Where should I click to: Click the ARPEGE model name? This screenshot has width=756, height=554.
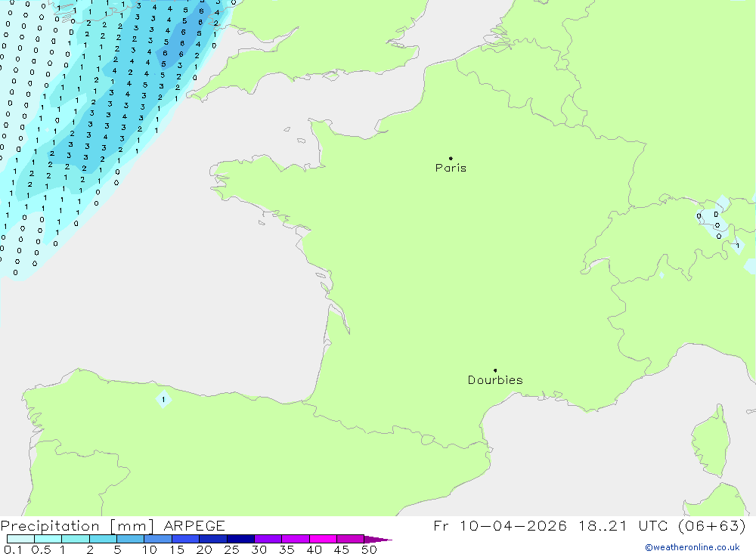[x=194, y=525]
